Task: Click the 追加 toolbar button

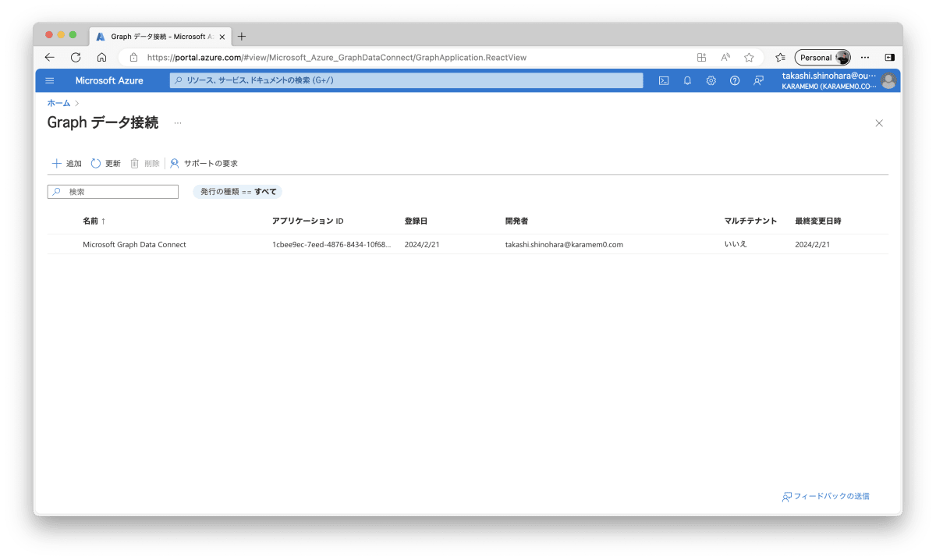Action: tap(66, 163)
